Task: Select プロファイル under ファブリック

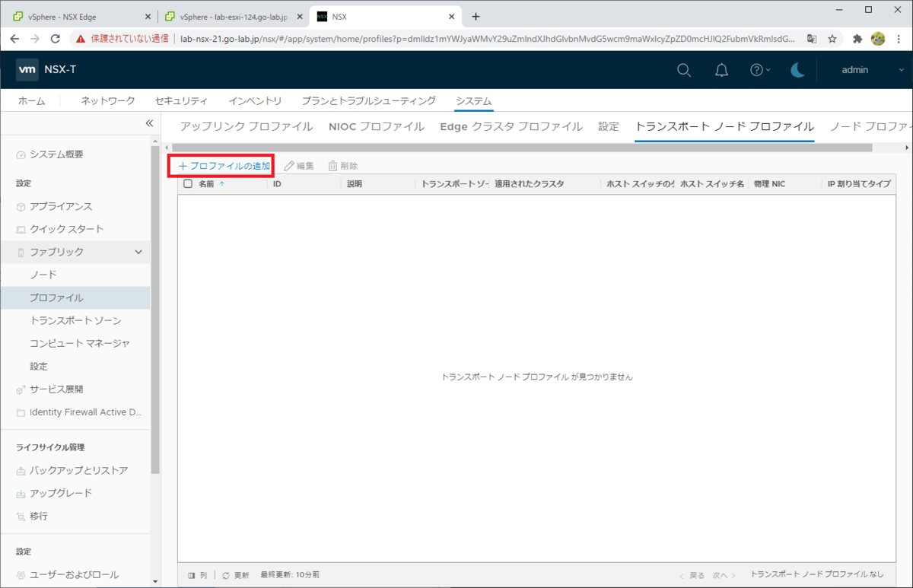Action: [x=56, y=297]
